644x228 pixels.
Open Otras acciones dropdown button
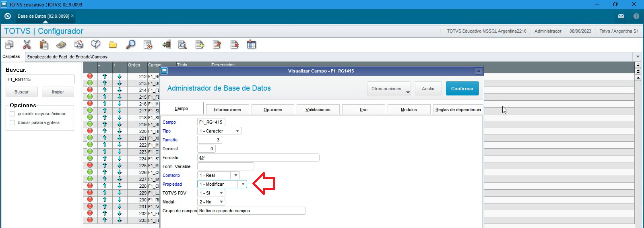[x=389, y=89]
